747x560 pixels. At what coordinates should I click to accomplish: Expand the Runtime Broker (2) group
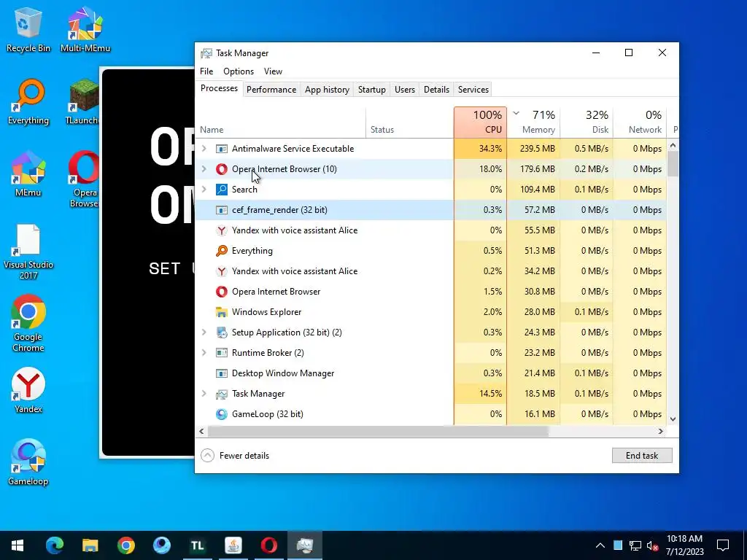pos(204,353)
